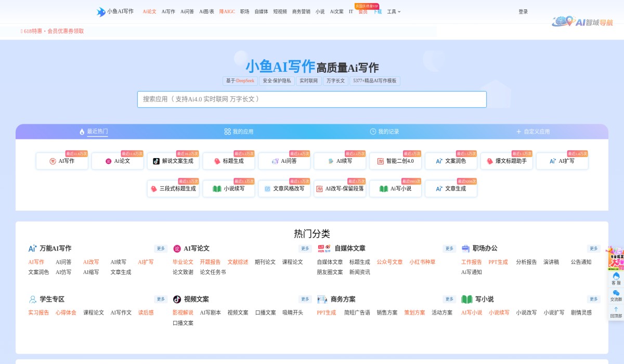Click inside the search input field
Image resolution: width=624 pixels, height=364 pixels.
(311, 99)
